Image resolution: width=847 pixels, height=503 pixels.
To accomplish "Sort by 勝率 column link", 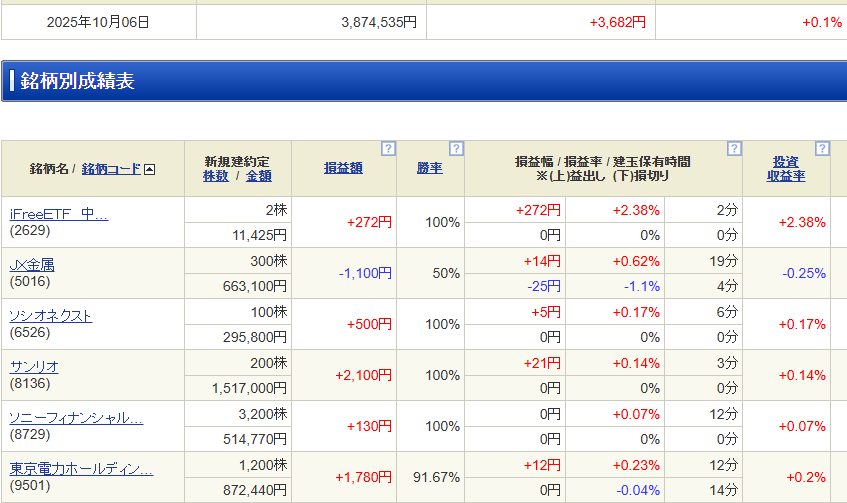I will tap(429, 168).
